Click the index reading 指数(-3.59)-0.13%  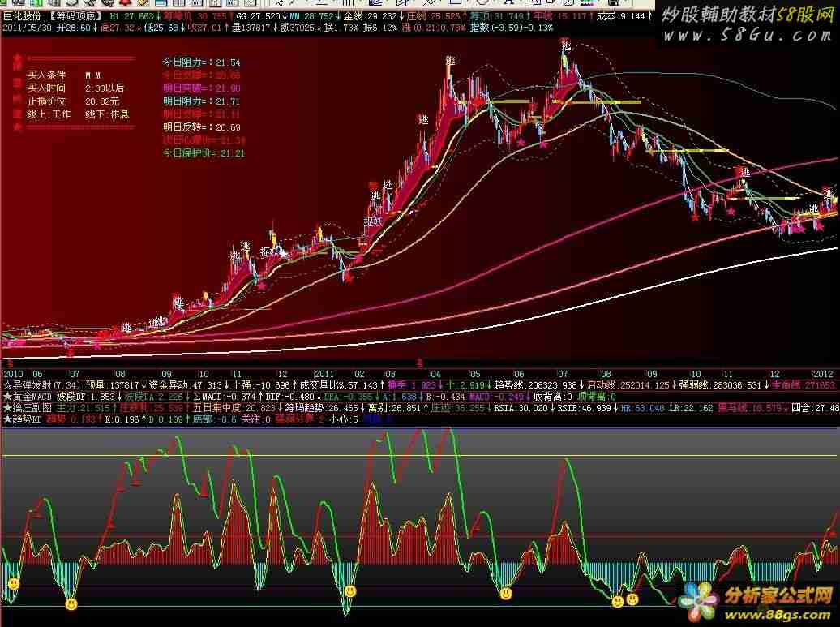click(512, 28)
